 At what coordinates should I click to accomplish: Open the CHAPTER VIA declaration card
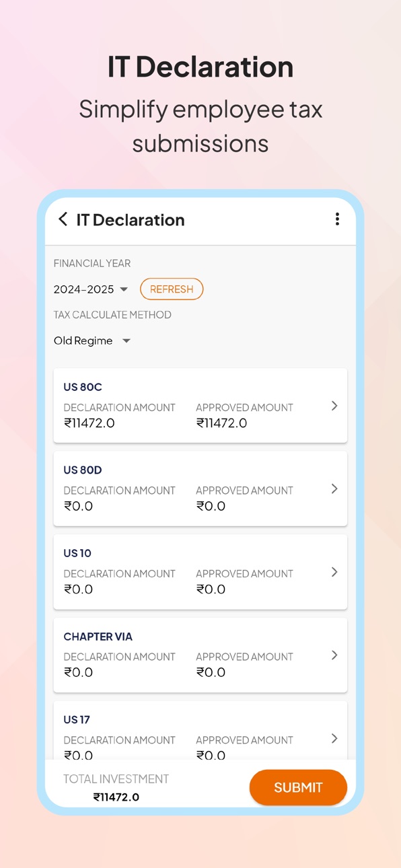(200, 655)
